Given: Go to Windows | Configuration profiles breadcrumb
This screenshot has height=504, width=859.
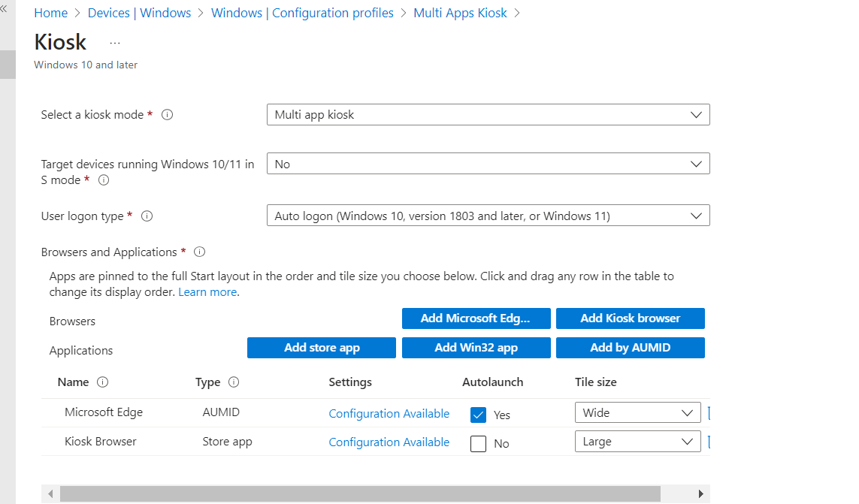Looking at the screenshot, I should coord(302,14).
